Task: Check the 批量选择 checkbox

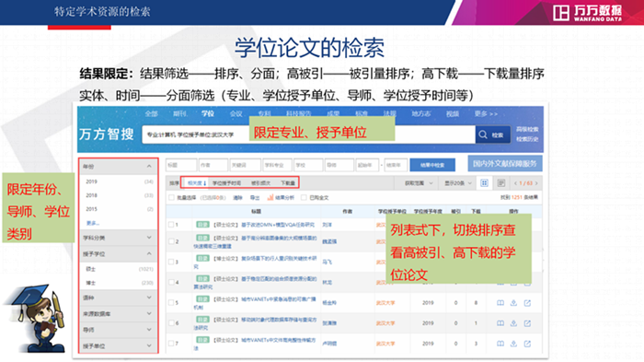Action: click(172, 198)
